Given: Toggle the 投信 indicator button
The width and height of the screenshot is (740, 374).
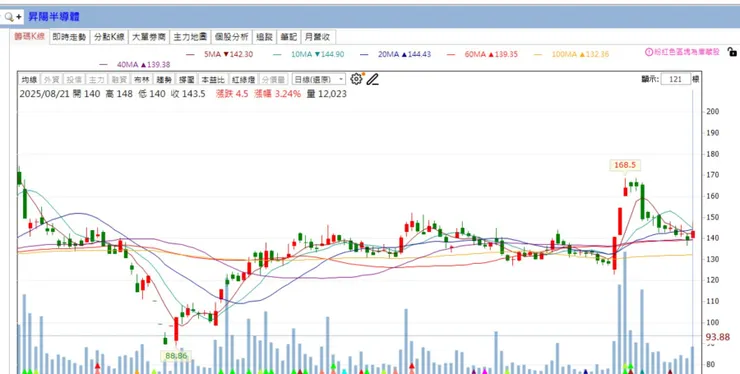Looking at the screenshot, I should click(74, 79).
